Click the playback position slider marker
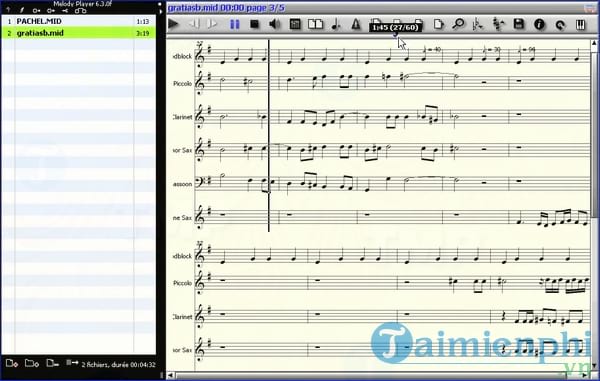 [x=396, y=34]
